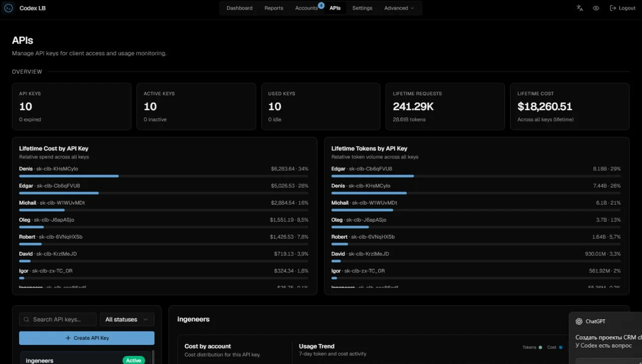
Task: Click the ChatGPT notification message text
Action: (x=608, y=341)
